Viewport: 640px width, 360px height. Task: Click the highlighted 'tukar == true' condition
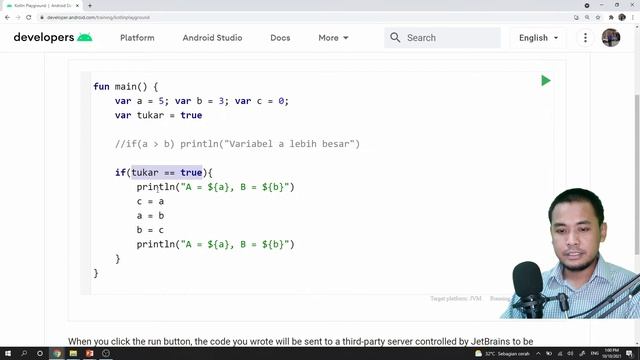point(167,173)
